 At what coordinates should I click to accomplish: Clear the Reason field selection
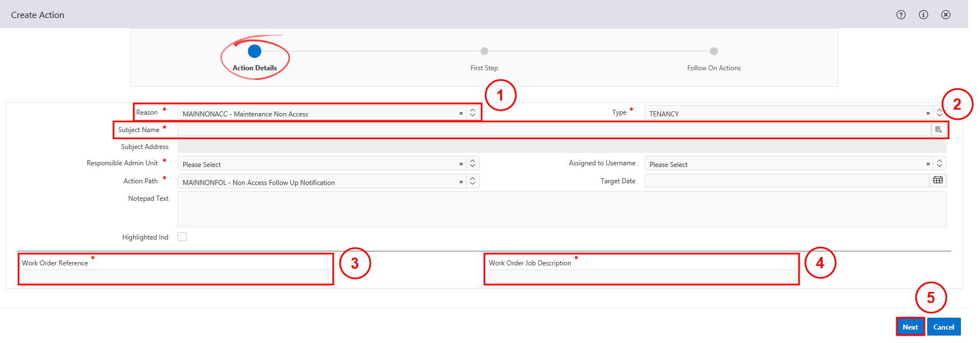point(461,114)
